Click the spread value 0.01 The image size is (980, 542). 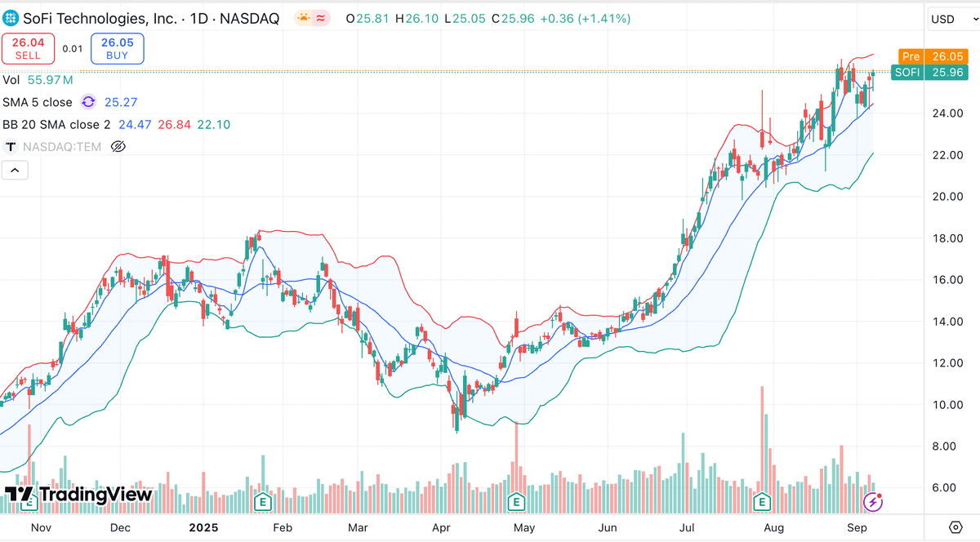pos(73,49)
